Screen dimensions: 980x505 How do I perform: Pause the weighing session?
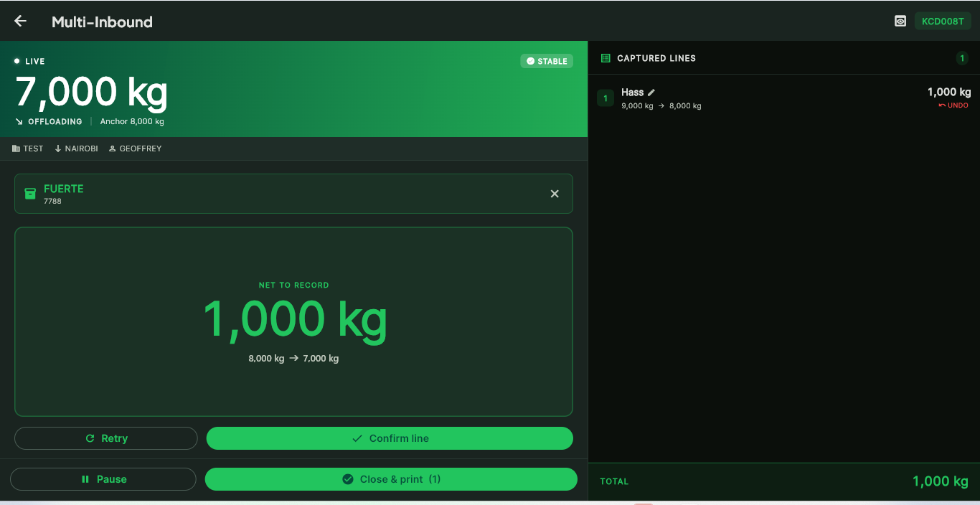(103, 479)
